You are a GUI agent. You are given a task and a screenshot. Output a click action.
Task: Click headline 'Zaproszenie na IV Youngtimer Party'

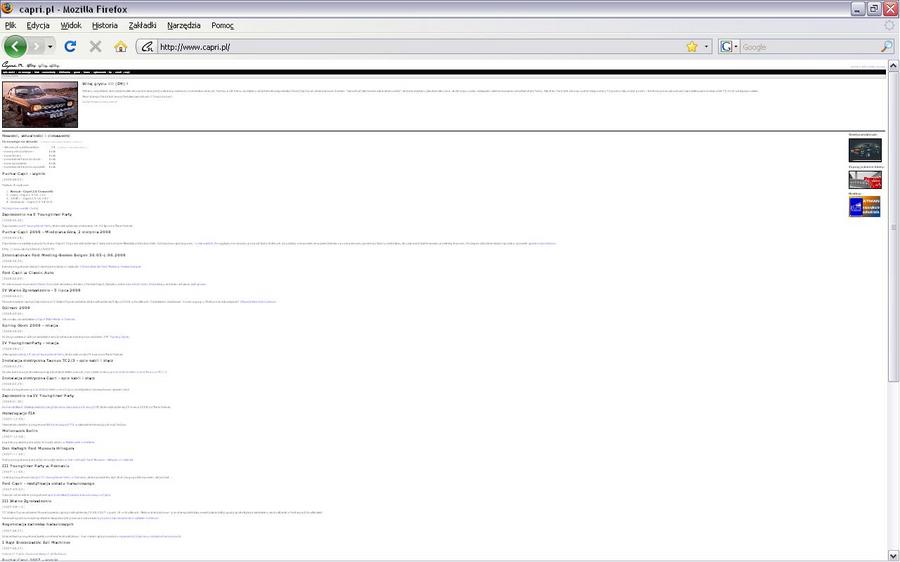click(x=38, y=396)
